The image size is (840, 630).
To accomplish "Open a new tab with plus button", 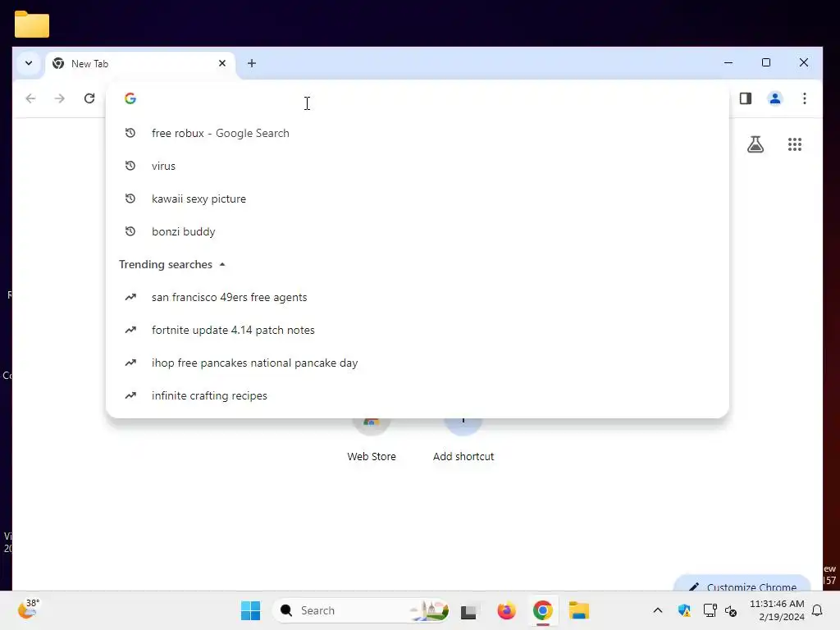I will (x=251, y=63).
